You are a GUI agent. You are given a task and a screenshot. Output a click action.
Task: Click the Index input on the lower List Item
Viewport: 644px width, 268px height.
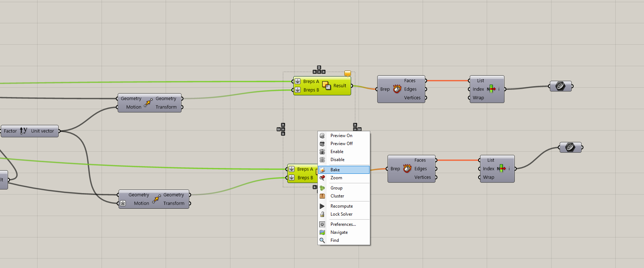[x=489, y=169]
